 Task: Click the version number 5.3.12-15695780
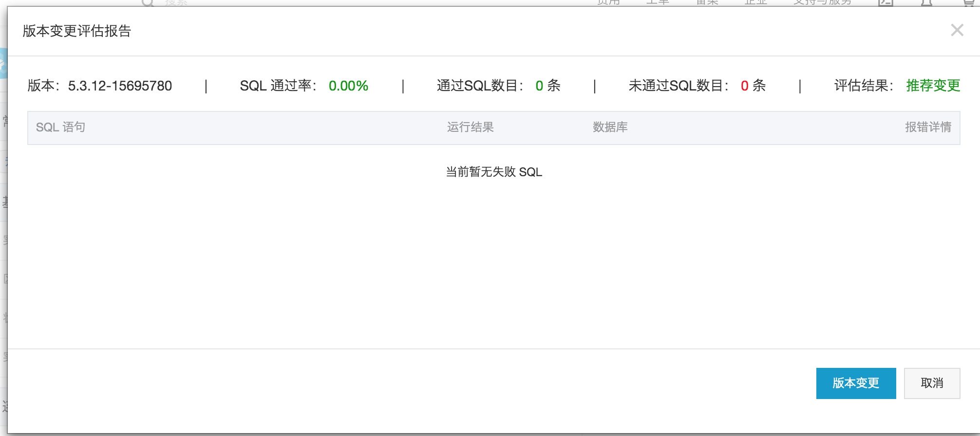point(120,86)
